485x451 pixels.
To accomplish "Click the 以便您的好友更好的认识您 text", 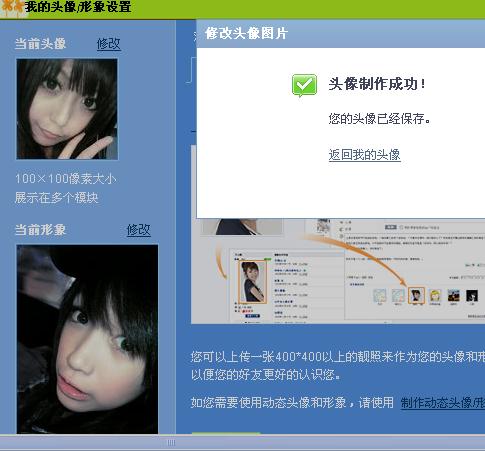I will click(266, 375).
